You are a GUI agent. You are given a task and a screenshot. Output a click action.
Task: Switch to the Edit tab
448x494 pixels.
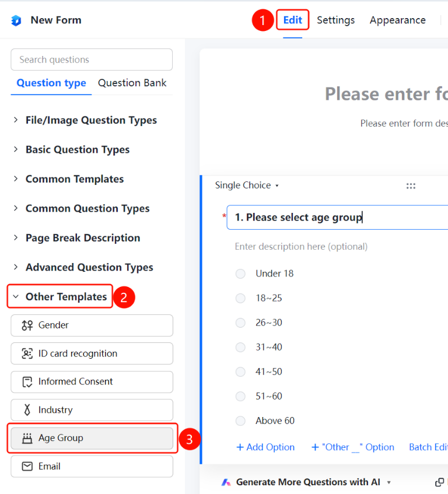pos(293,20)
